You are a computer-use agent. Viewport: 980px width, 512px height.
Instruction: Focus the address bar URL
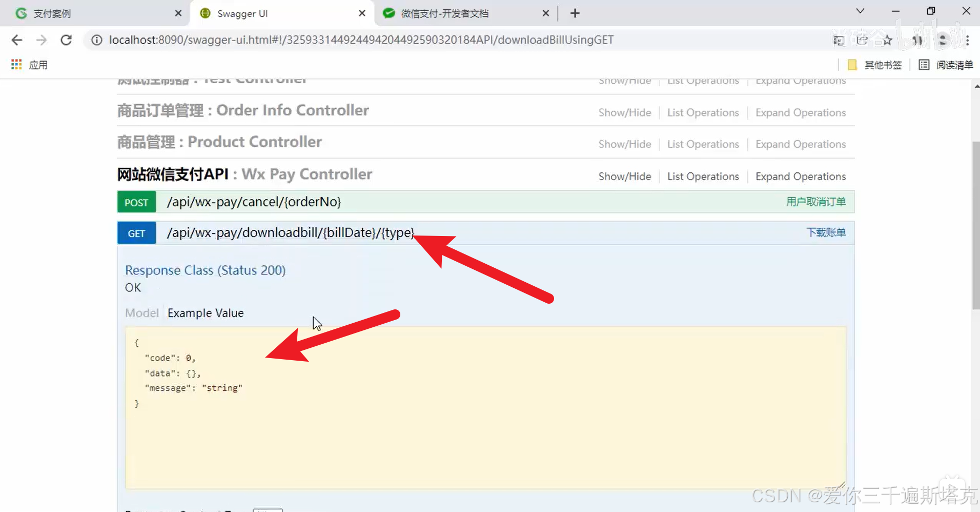361,40
